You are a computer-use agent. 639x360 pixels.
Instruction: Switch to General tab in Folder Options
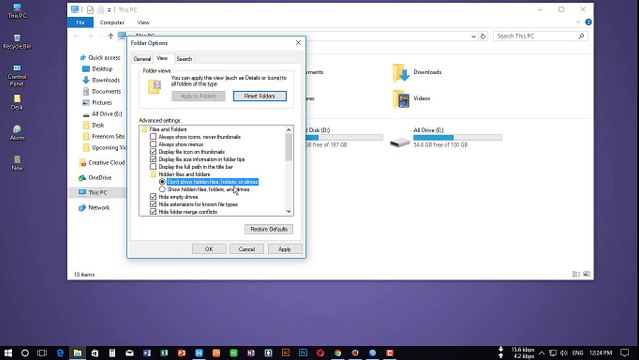coord(142,59)
